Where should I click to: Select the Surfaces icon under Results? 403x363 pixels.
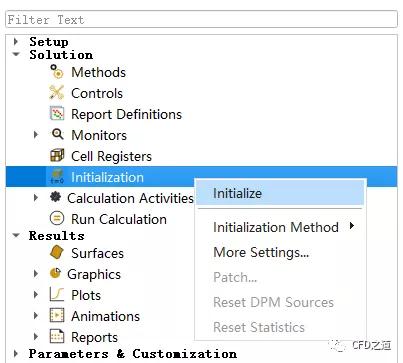(57, 253)
